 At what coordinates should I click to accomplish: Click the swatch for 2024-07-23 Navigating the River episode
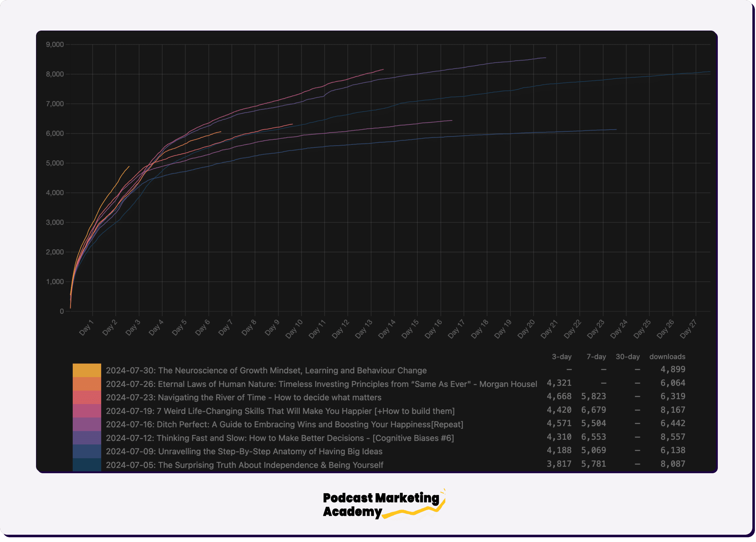[87, 397]
